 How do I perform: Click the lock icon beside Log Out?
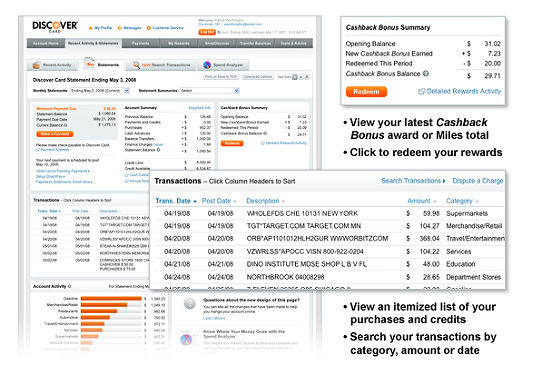[x=219, y=32]
